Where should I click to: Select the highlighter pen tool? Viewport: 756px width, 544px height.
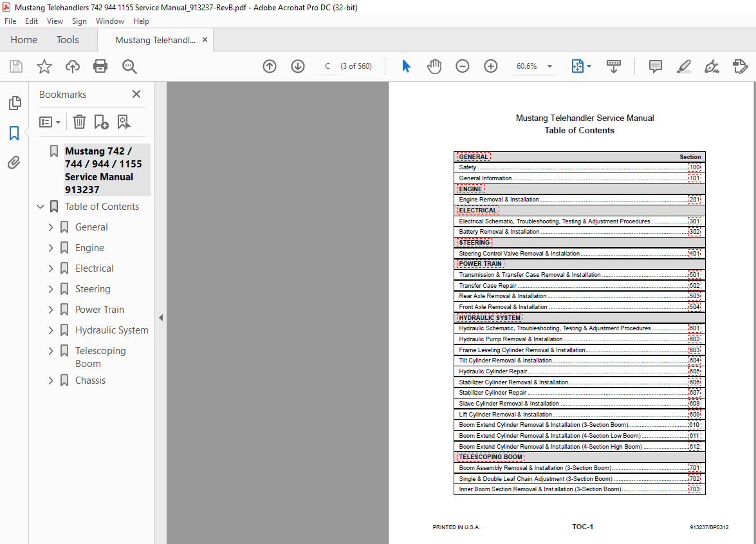[684, 66]
